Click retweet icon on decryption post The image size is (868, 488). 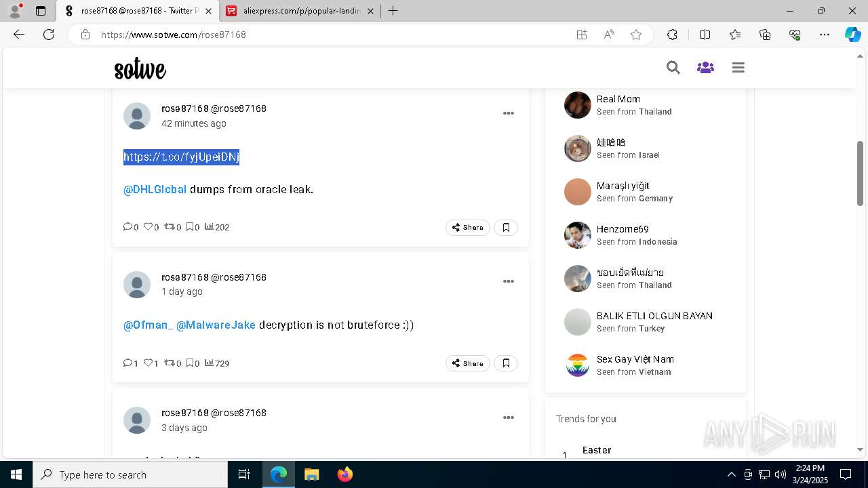170,363
